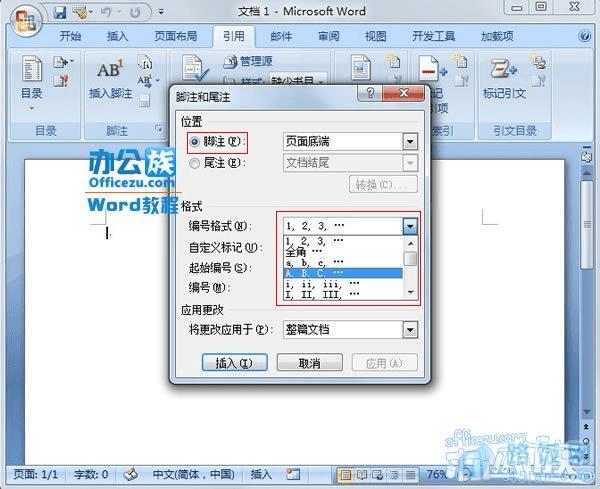Click insert table of figures icon
This screenshot has height=489, width=600.
[x=393, y=61]
